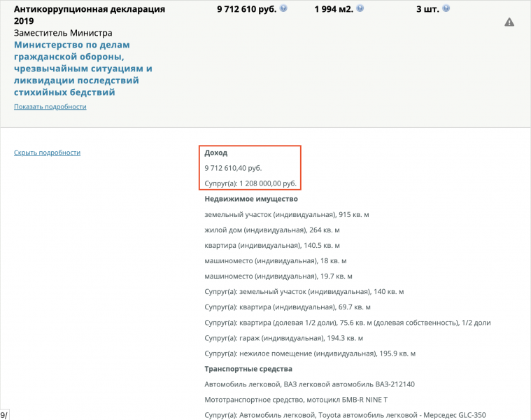Click the spouse гараж 194.3 кв. м line
Image resolution: width=531 pixels, height=420 pixels.
coord(283,338)
